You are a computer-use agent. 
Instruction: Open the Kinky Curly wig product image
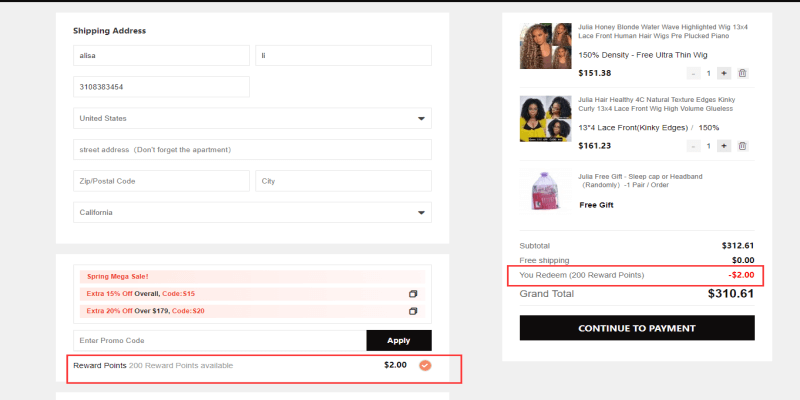click(x=545, y=119)
